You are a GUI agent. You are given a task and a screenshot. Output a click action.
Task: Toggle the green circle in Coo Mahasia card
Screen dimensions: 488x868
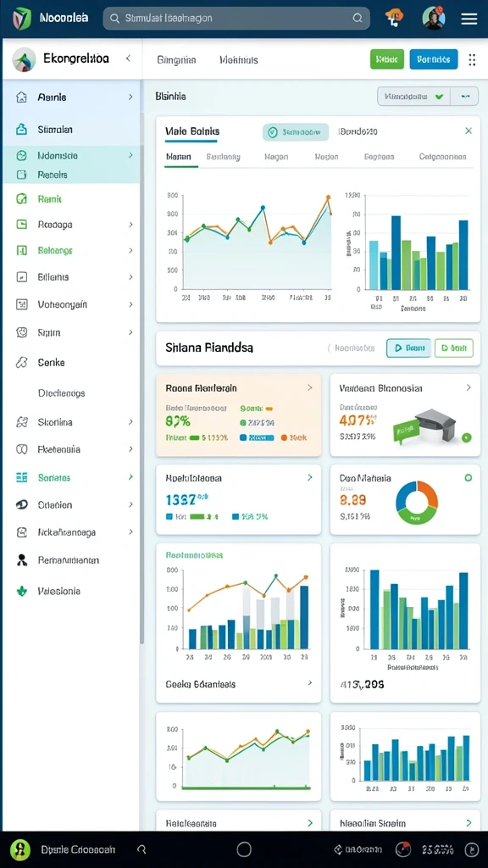(468, 477)
